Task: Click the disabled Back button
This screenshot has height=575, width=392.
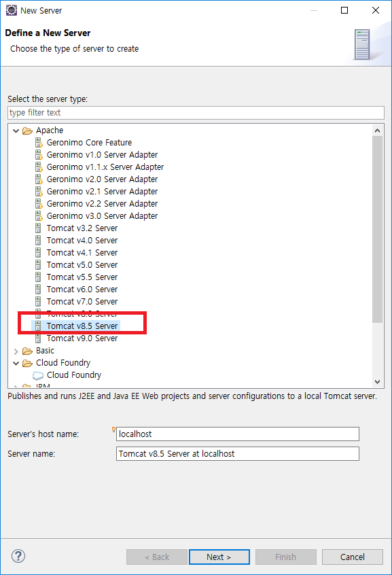Action: coord(157,557)
